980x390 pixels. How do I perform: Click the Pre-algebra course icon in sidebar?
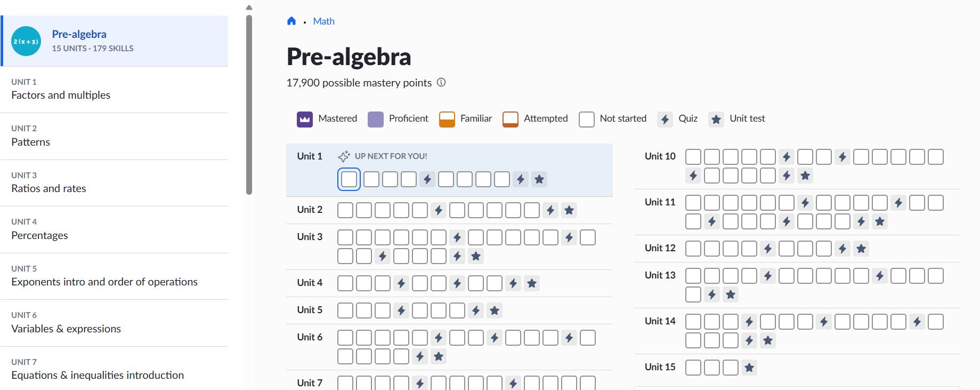pos(26,41)
